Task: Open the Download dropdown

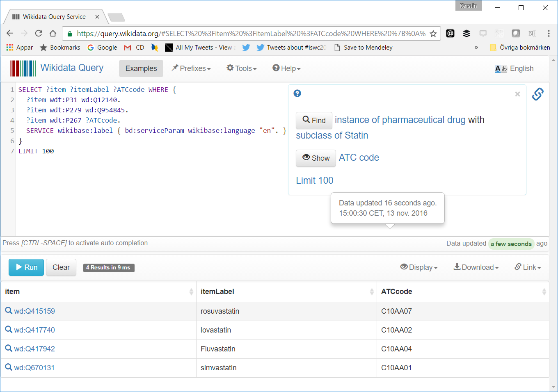Action: 476,267
